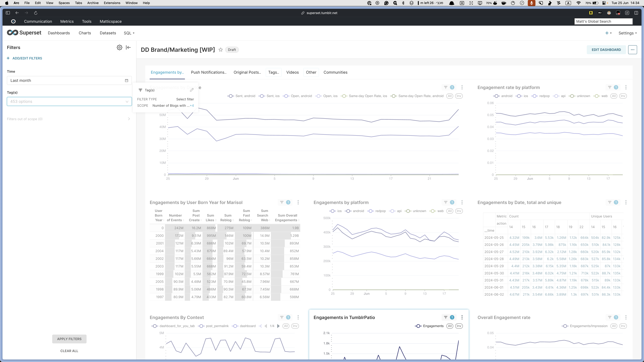Screen dimensions: 644x362
Task: Show applied filters on Engagements by platform chart
Action: (x=449, y=202)
